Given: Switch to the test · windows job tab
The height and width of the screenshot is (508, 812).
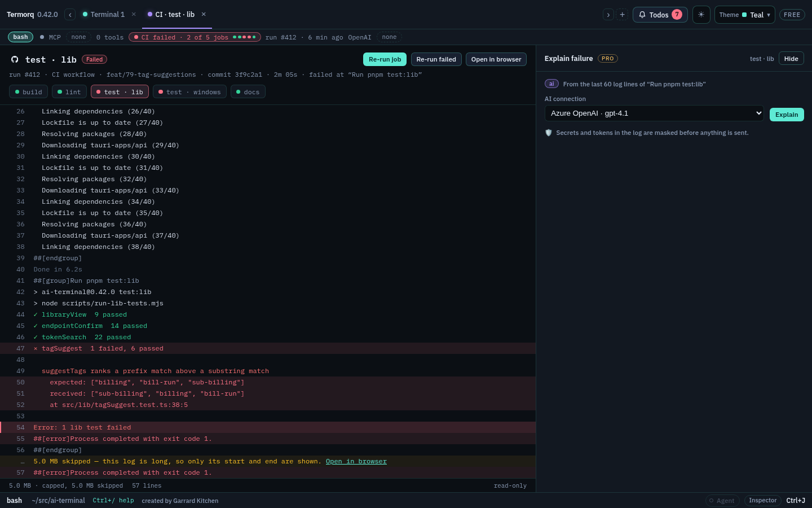Looking at the screenshot, I should (189, 92).
